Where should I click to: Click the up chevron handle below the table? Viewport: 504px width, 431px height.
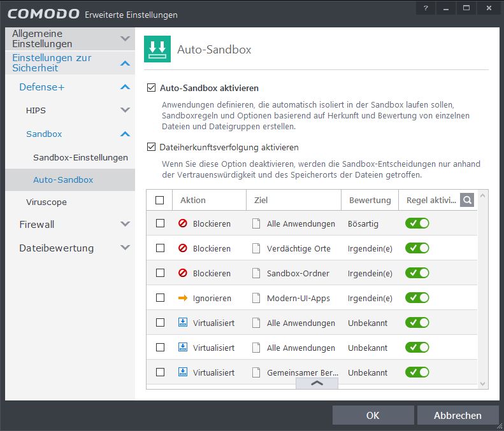click(317, 383)
